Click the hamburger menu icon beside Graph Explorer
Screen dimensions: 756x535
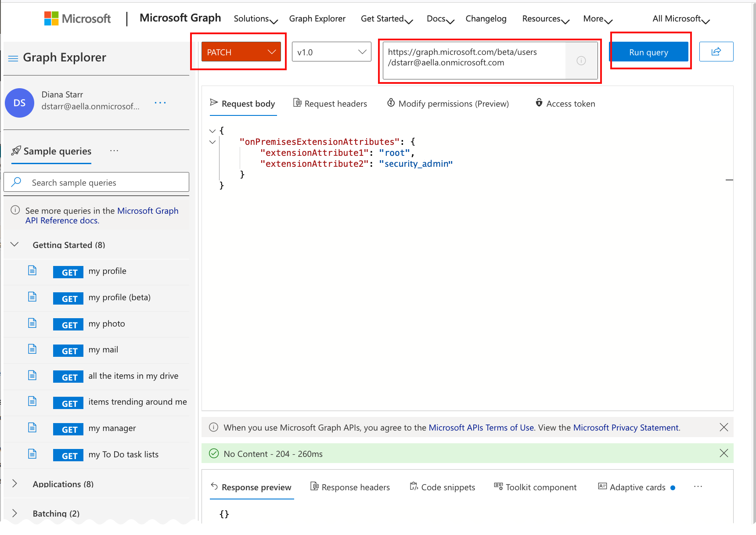(x=13, y=58)
